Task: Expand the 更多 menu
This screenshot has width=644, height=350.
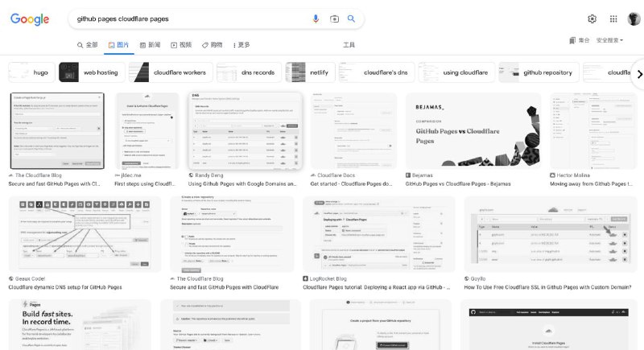Action: 240,45
